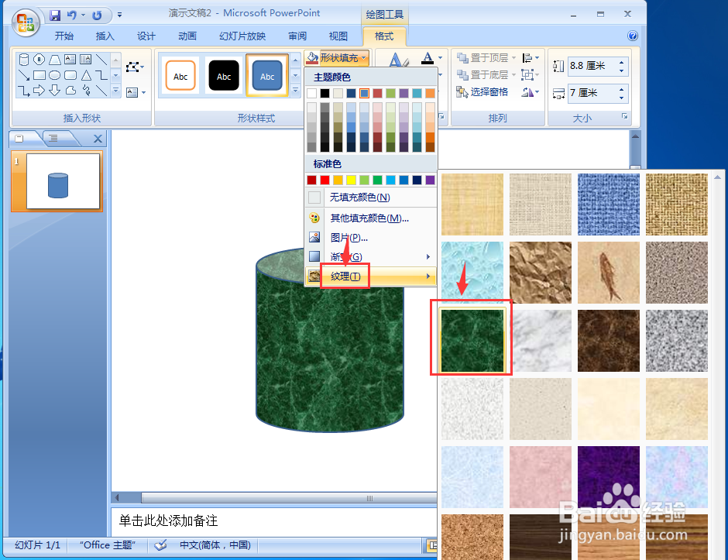This screenshot has width=728, height=560.
Task: Pick the right arrow shape
Action: tap(39, 91)
